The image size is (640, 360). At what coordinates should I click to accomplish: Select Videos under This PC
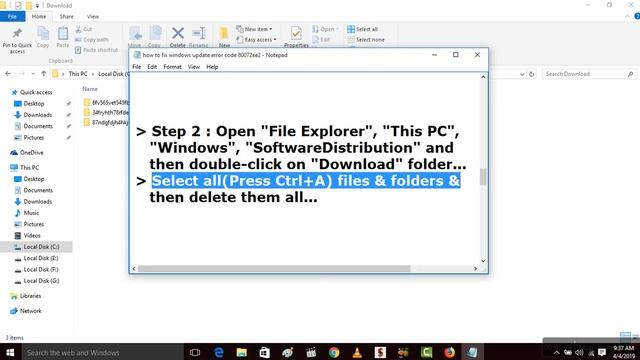[x=32, y=236]
